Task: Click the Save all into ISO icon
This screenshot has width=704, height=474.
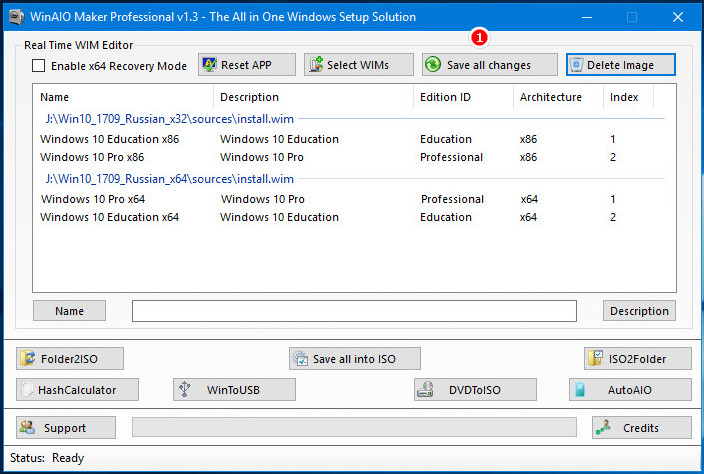Action: 300,358
